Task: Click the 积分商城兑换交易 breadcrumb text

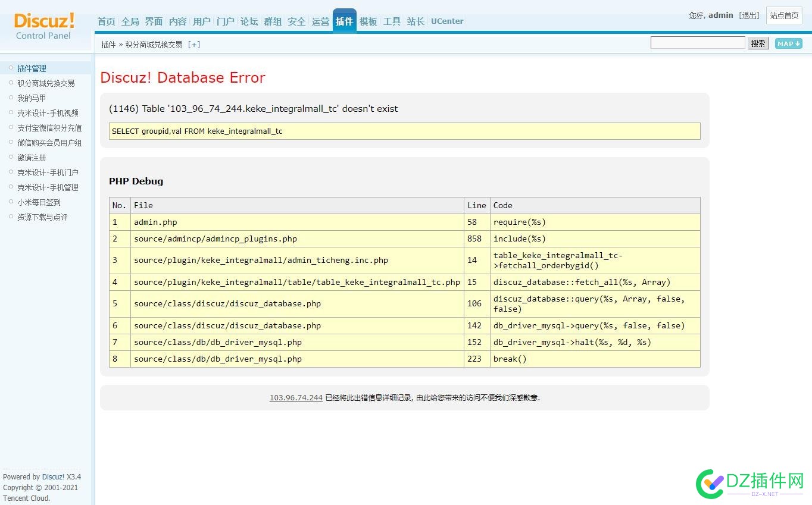Action: click(x=154, y=45)
